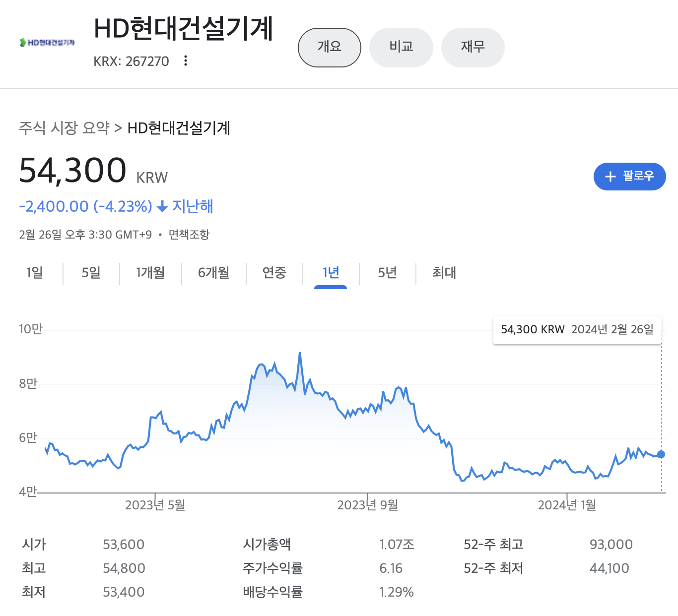Click the 54,300 KRW chart tooltip
Screen dimensions: 678x616
(577, 330)
